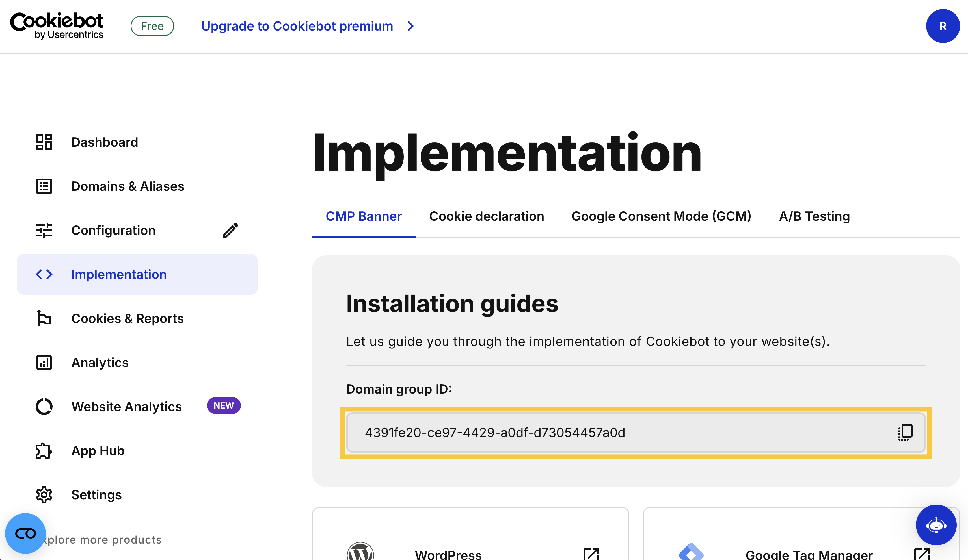Click the Domain group ID input field
The height and width of the screenshot is (560, 968).
click(x=636, y=433)
